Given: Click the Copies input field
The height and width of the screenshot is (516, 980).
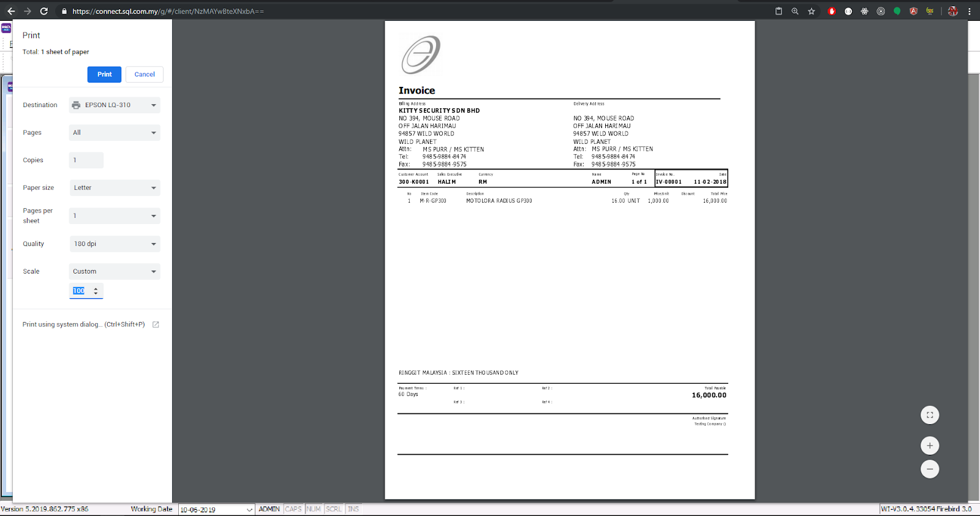Looking at the screenshot, I should pos(86,160).
